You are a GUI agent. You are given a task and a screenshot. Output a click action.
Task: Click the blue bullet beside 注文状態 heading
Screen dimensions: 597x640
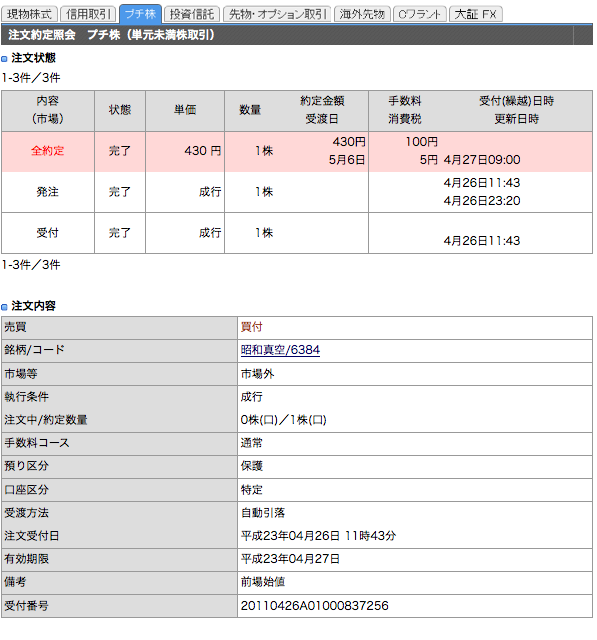[4, 59]
